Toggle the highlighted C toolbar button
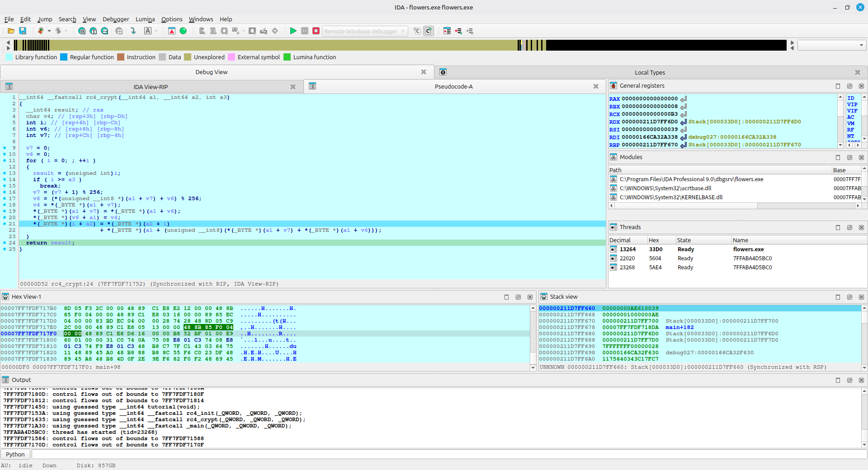868x470 pixels. coord(429,31)
